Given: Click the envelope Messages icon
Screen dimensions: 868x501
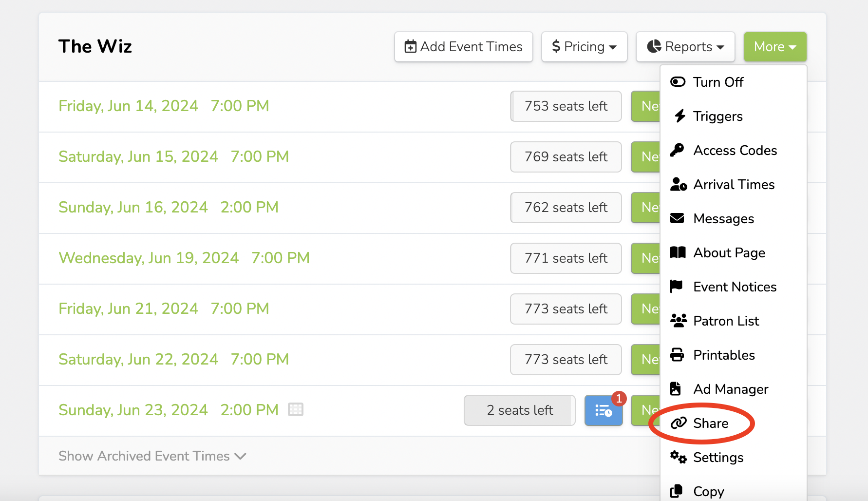Looking at the screenshot, I should pos(678,218).
